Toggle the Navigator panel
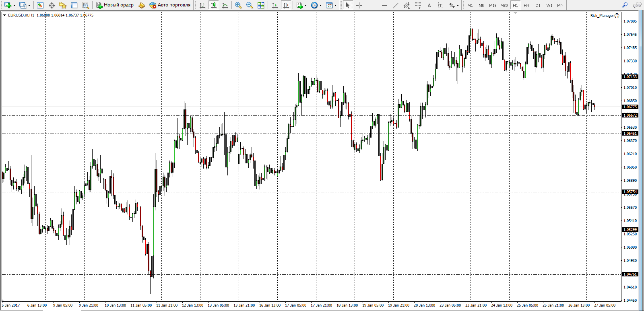 point(63,5)
